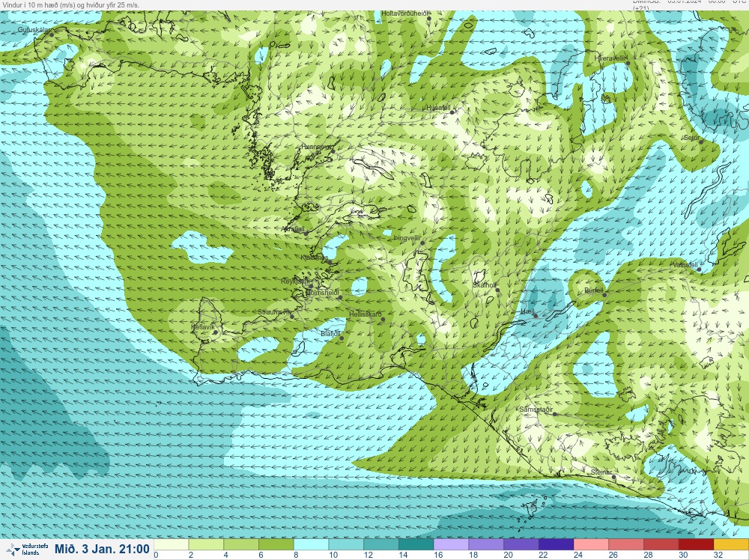Click the Búrfell station label

[594, 290]
